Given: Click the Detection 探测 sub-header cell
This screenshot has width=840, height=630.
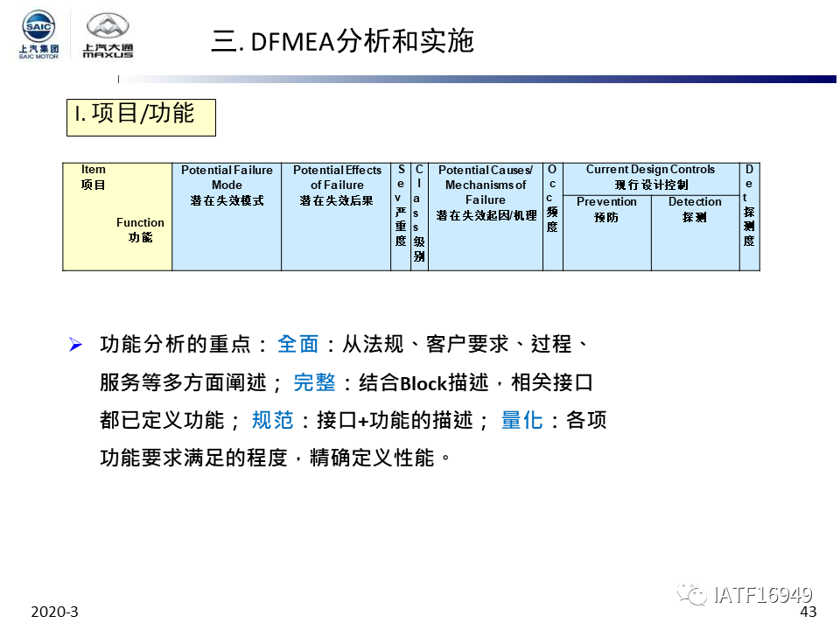Looking at the screenshot, I should (695, 232).
